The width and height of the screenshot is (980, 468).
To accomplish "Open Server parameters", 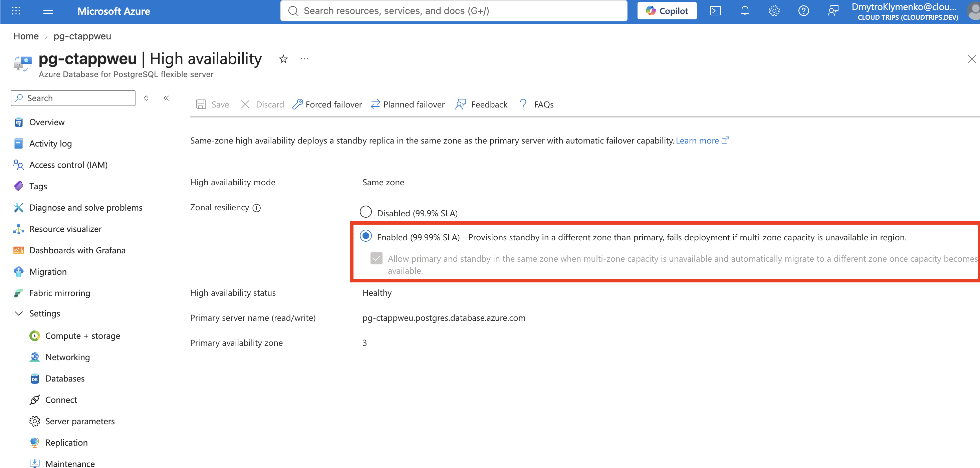I will click(x=80, y=421).
